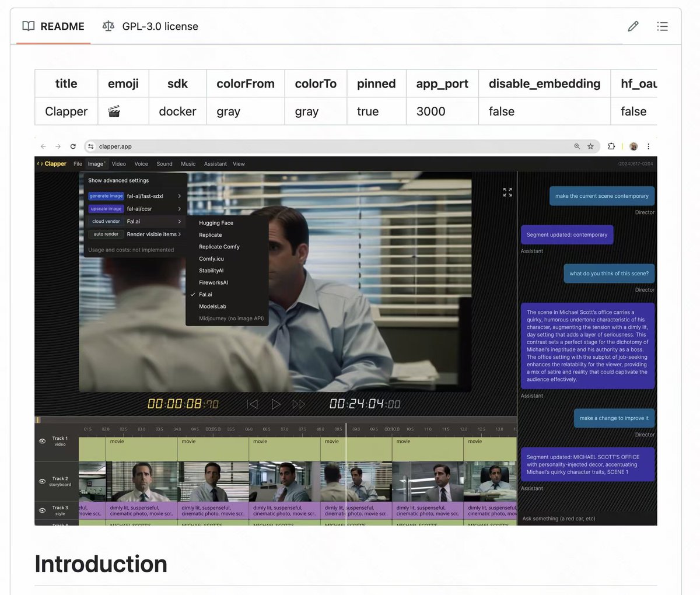Choose Replicate vendor
700x595 pixels.
point(227,235)
